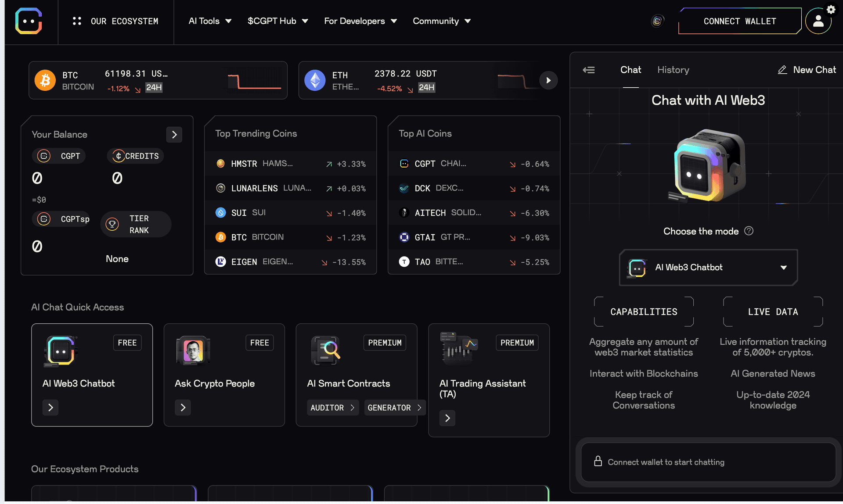Click the Bitcoin logo in ticker
This screenshot has width=843, height=504.
pyautogui.click(x=45, y=80)
